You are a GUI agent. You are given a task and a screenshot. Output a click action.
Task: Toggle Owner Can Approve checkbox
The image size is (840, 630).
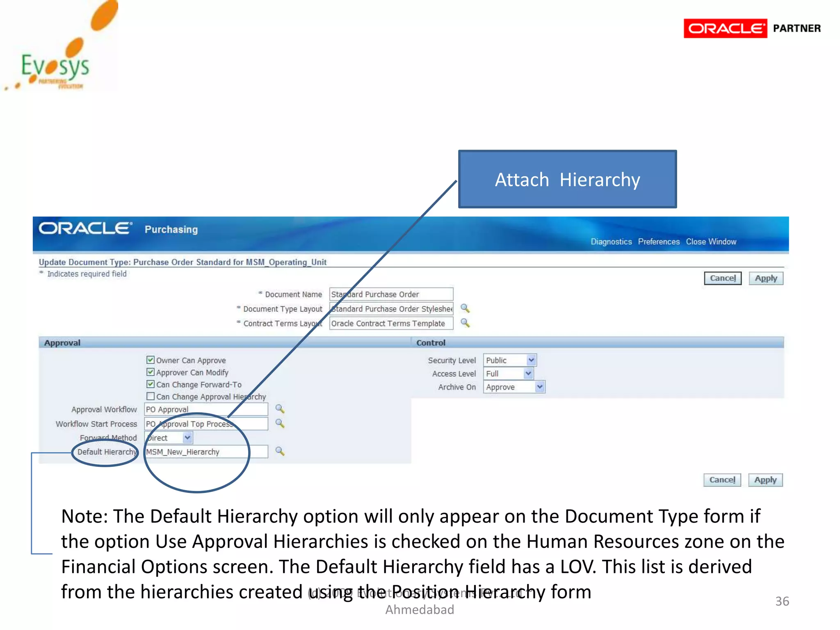151,360
